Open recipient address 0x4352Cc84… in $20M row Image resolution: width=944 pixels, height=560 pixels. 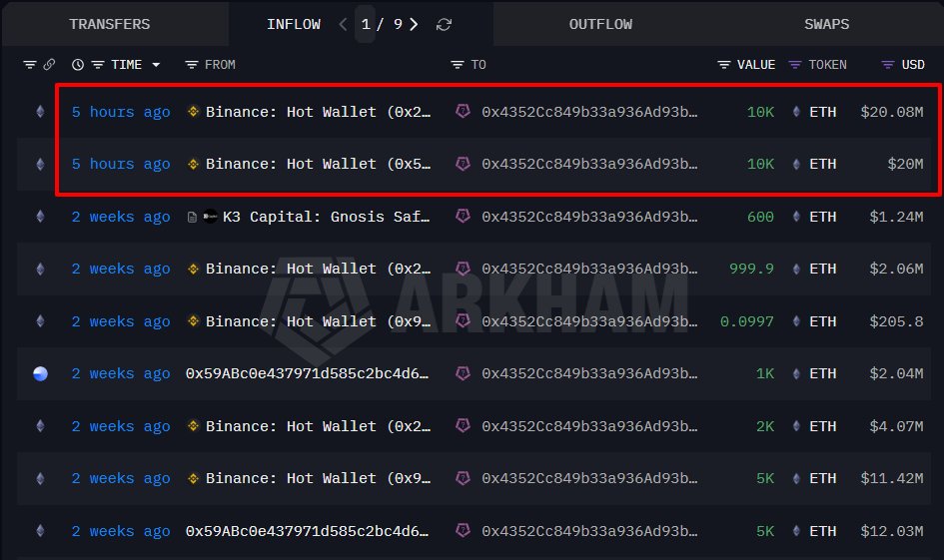click(x=589, y=165)
